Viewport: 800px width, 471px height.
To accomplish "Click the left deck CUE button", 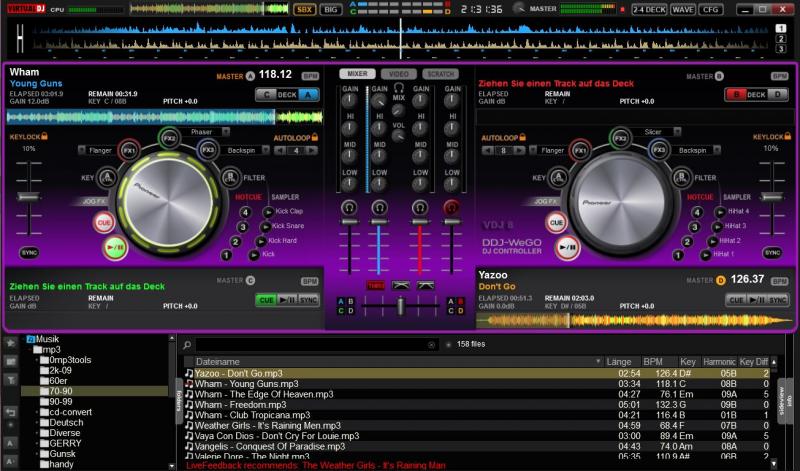I will pyautogui.click(x=104, y=223).
